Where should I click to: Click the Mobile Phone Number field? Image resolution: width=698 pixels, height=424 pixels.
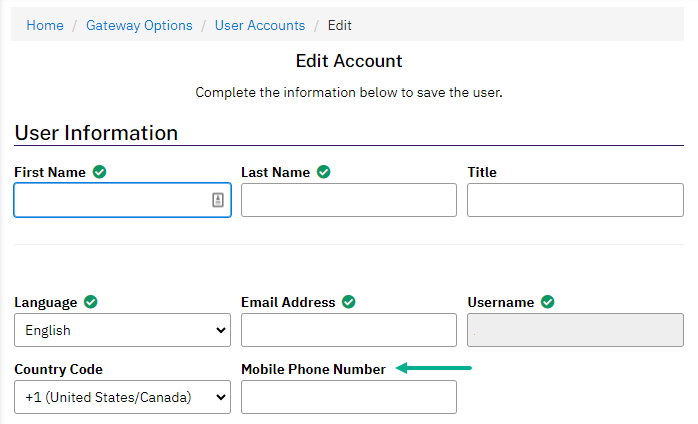click(x=349, y=397)
